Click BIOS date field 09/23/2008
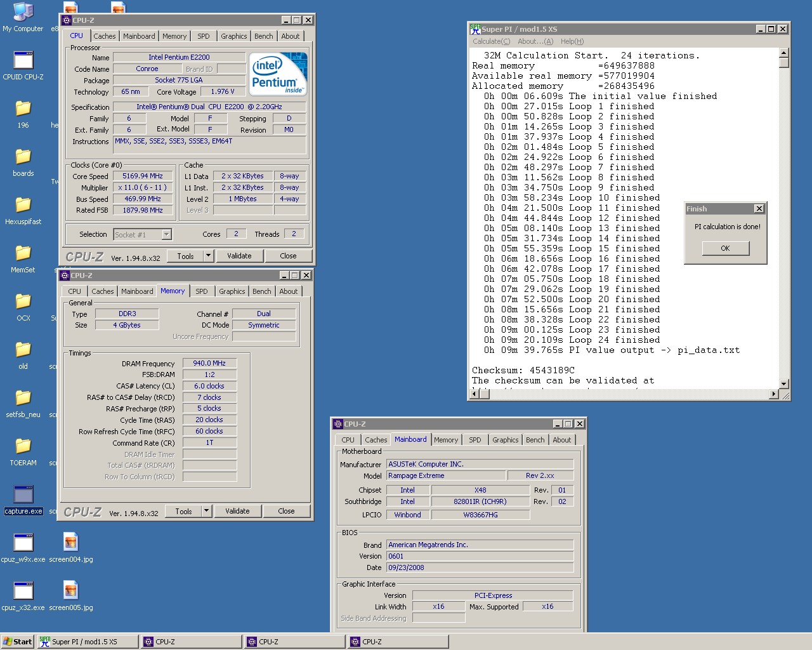This screenshot has height=650, width=812. 480,567
